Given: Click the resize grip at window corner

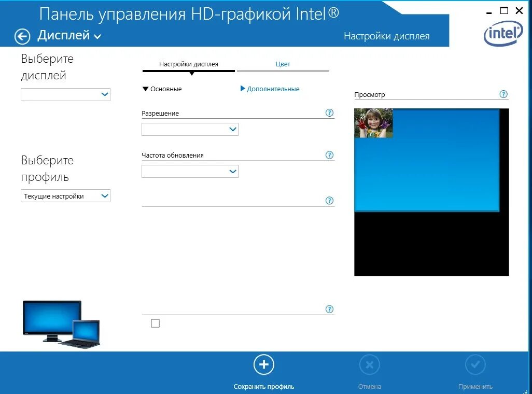Looking at the screenshot, I should click(x=526, y=391).
